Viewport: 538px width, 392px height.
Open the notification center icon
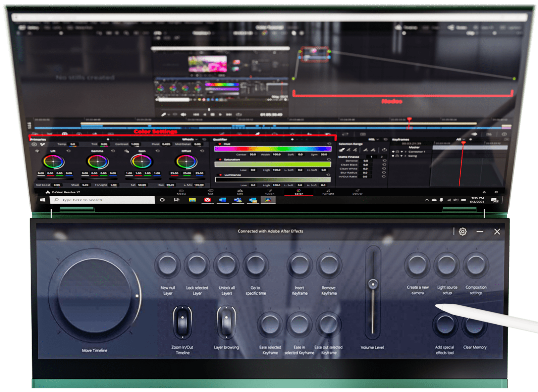pos(495,201)
